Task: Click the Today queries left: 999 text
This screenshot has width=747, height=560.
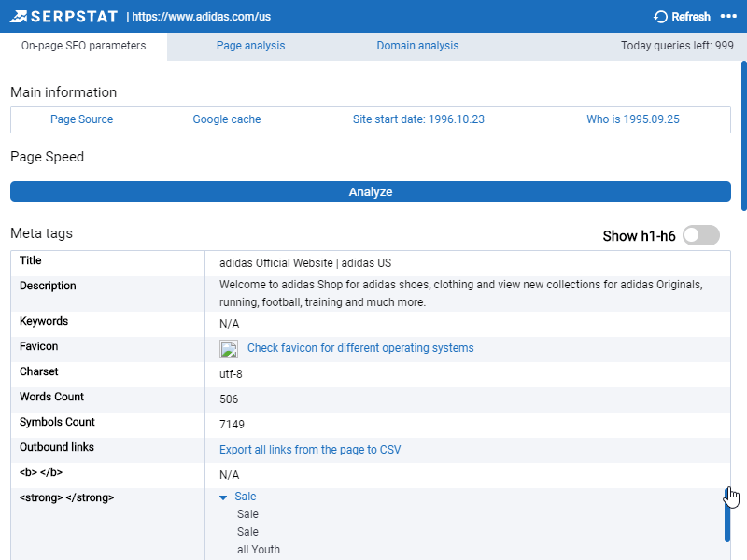Action: pyautogui.click(x=677, y=46)
